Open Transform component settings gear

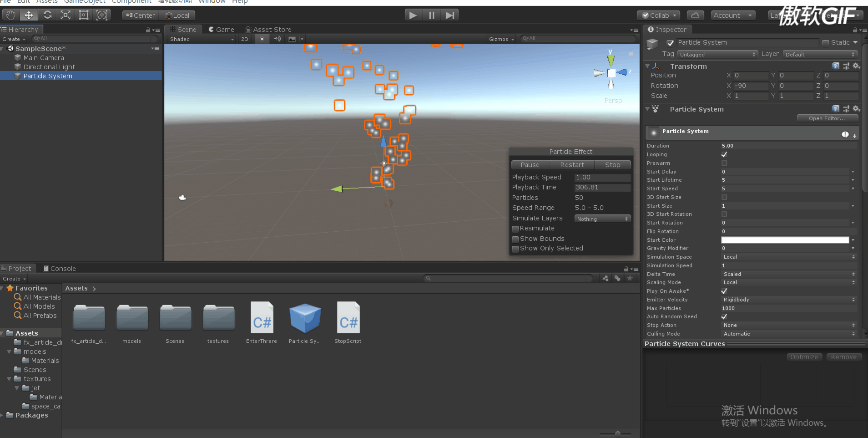[x=856, y=66]
